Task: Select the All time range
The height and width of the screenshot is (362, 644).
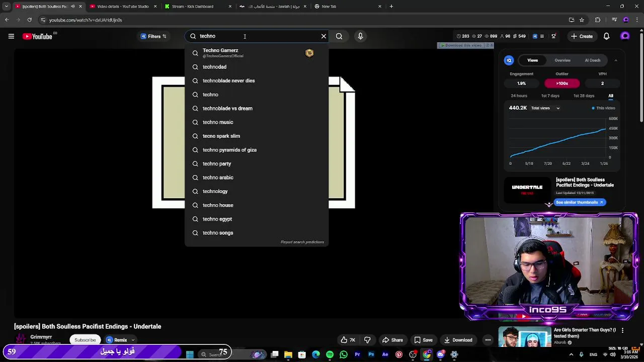Action: 611,96
